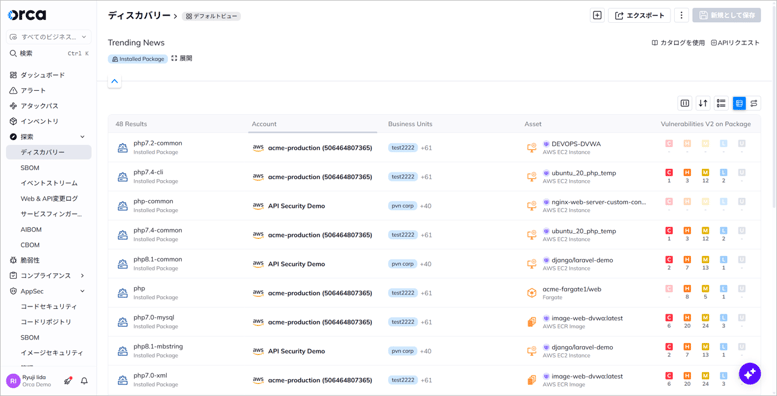
Task: Expand the コンプライアンス sidebar section
Action: coord(83,276)
